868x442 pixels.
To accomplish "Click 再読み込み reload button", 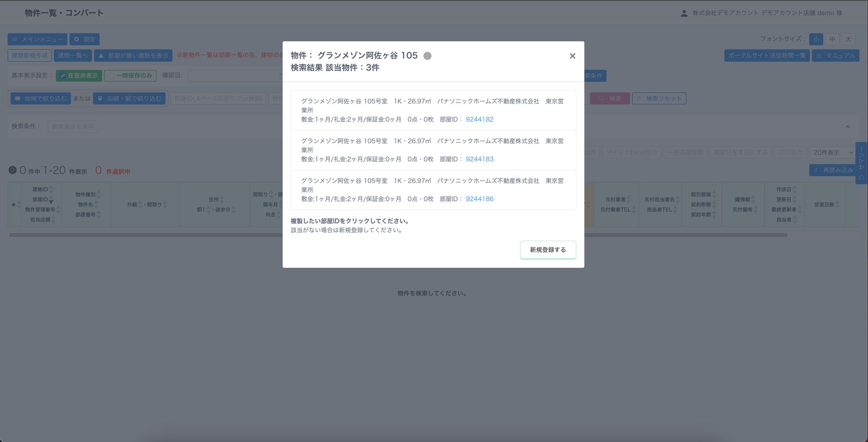I will click(x=833, y=170).
